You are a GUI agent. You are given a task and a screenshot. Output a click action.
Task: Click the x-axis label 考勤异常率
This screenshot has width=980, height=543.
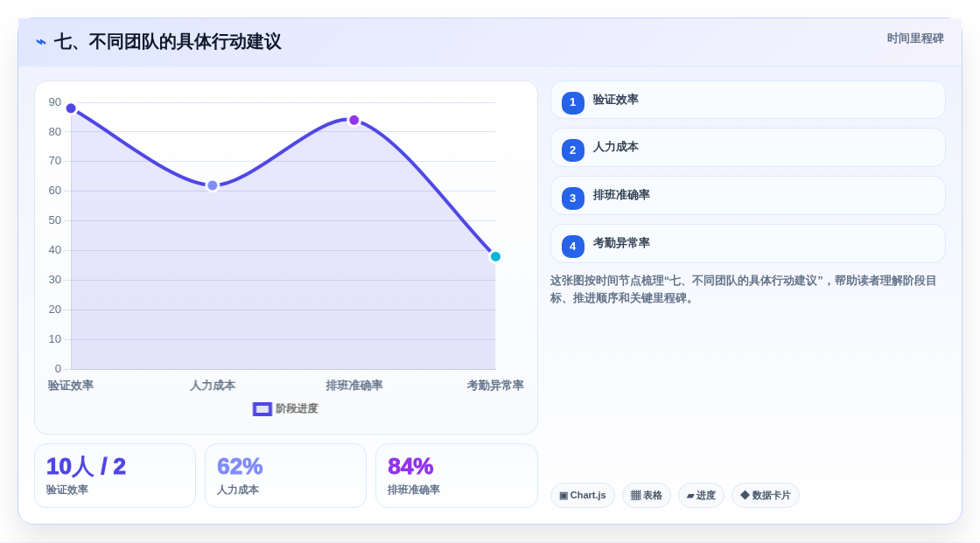pyautogui.click(x=495, y=386)
